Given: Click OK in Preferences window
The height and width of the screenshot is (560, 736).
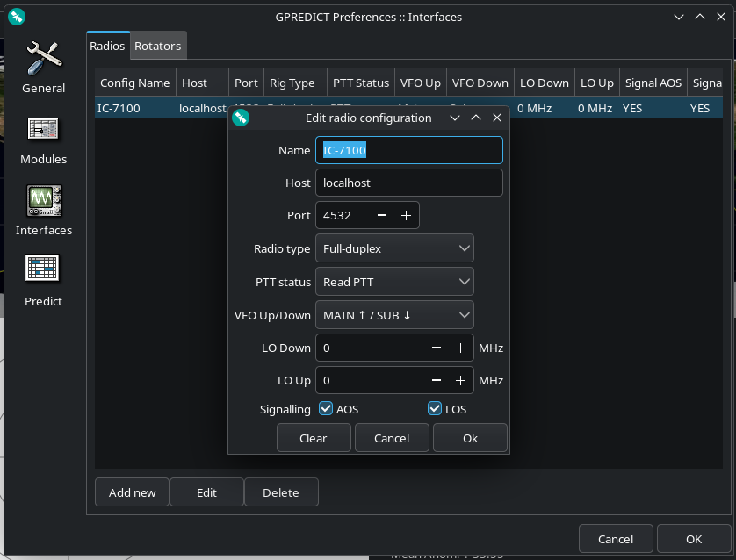Looking at the screenshot, I should pos(694,539).
